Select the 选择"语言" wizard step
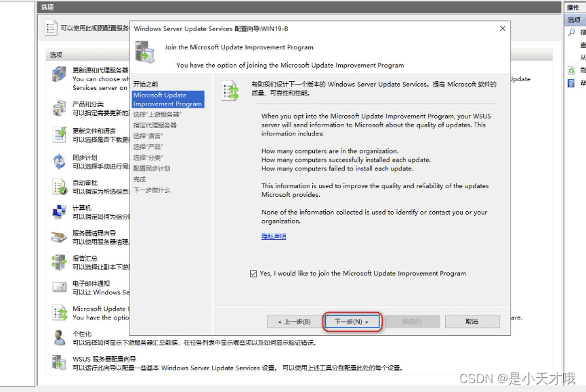The width and height of the screenshot is (586, 392). [148, 136]
